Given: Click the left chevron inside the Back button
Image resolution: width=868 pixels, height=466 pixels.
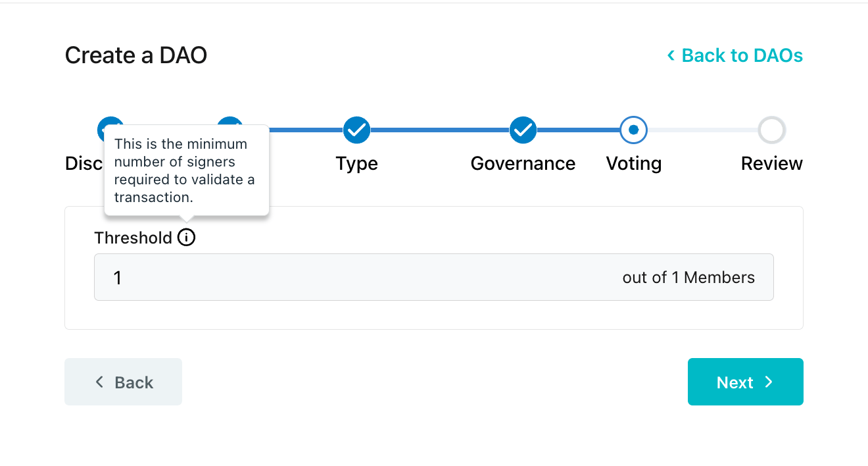Looking at the screenshot, I should [99, 382].
